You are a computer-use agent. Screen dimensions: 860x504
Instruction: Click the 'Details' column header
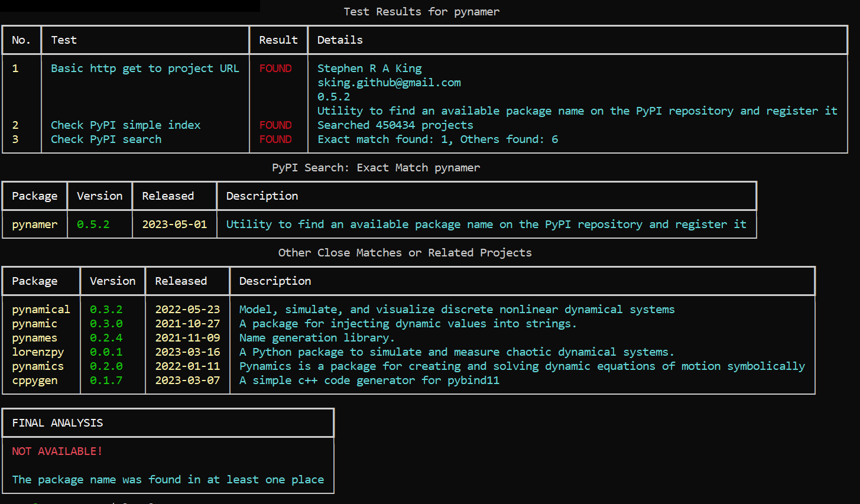[340, 40]
